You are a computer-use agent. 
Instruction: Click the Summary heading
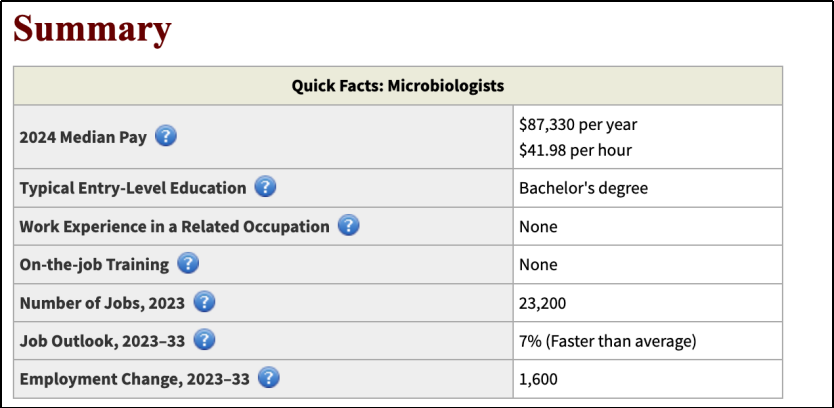click(92, 29)
